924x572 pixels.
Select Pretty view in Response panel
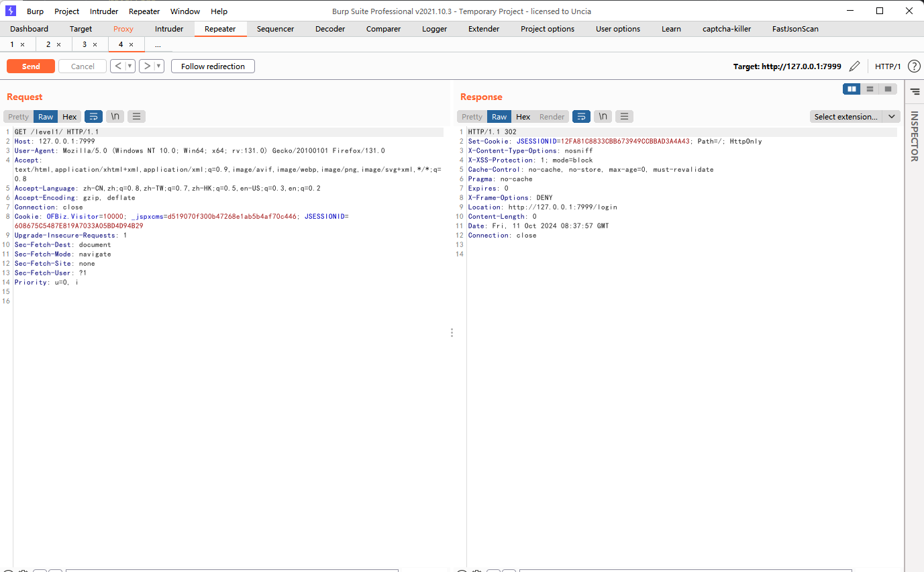[472, 117]
